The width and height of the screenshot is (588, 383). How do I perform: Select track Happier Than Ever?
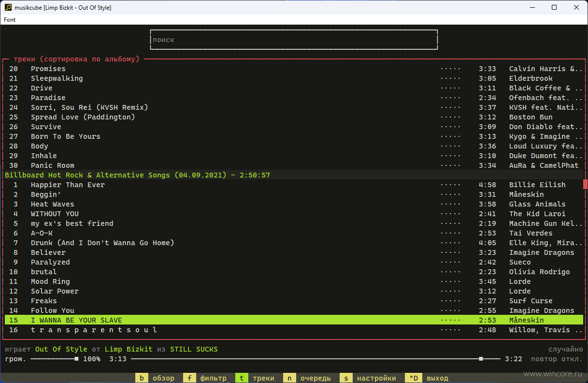click(x=294, y=185)
